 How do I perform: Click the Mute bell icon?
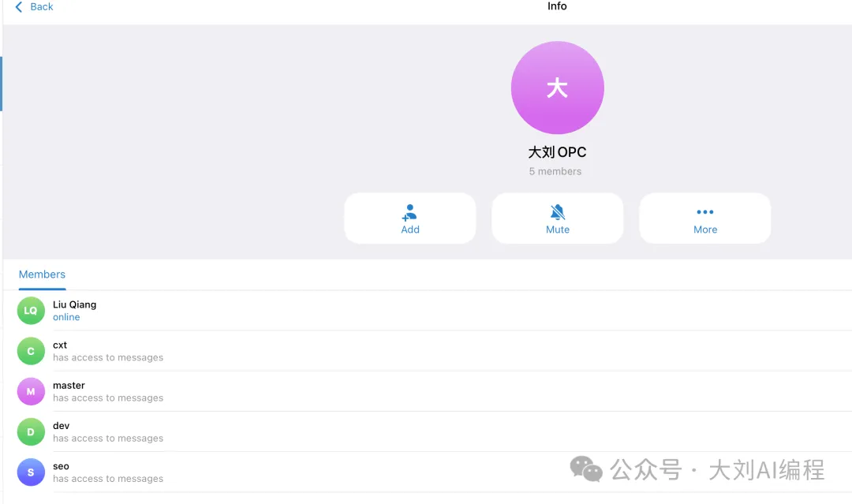pos(558,212)
